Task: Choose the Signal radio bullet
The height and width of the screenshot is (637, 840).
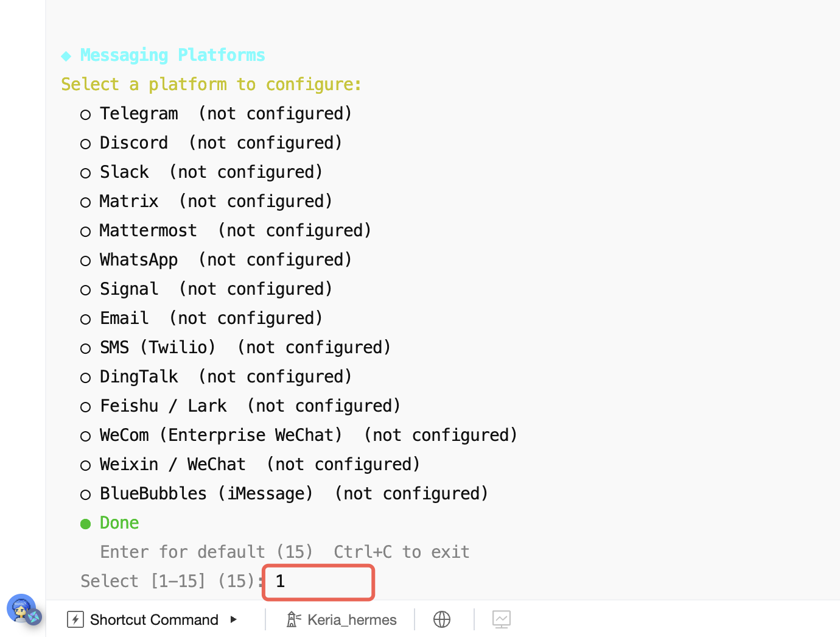Action: click(x=86, y=290)
